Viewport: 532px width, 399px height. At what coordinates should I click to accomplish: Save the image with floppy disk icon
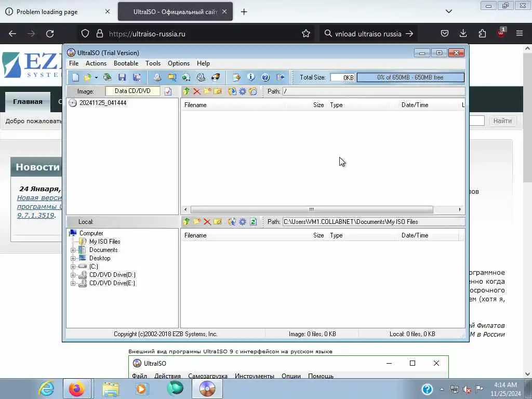click(x=122, y=77)
